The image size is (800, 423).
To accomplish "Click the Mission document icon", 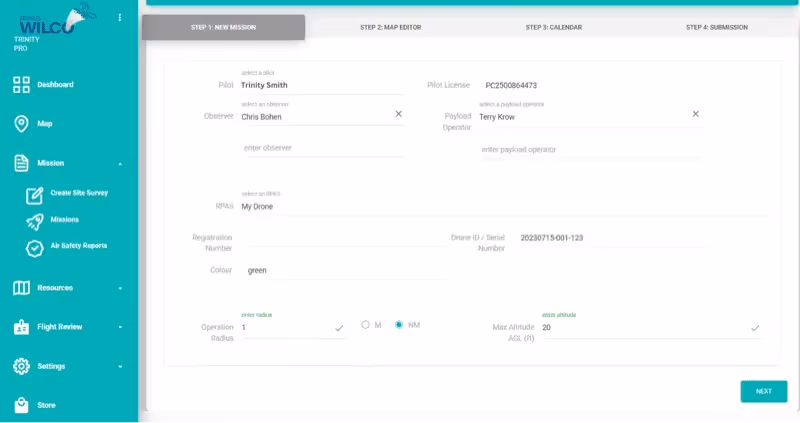I will click(x=21, y=163).
